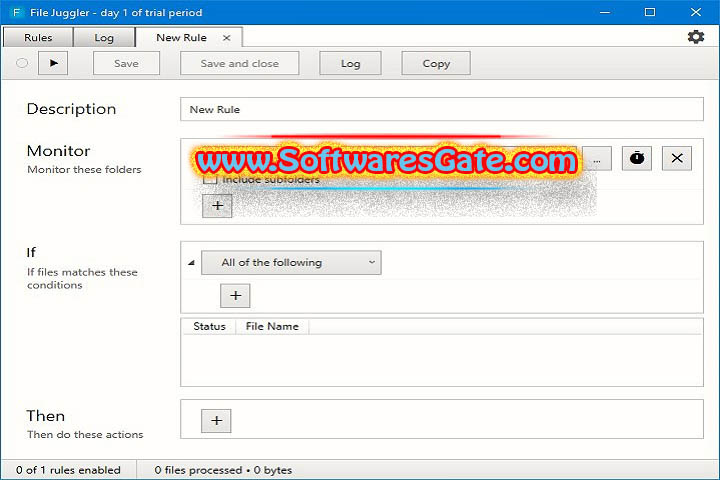720x480 pixels.
Task: Click the Save button
Action: (126, 63)
